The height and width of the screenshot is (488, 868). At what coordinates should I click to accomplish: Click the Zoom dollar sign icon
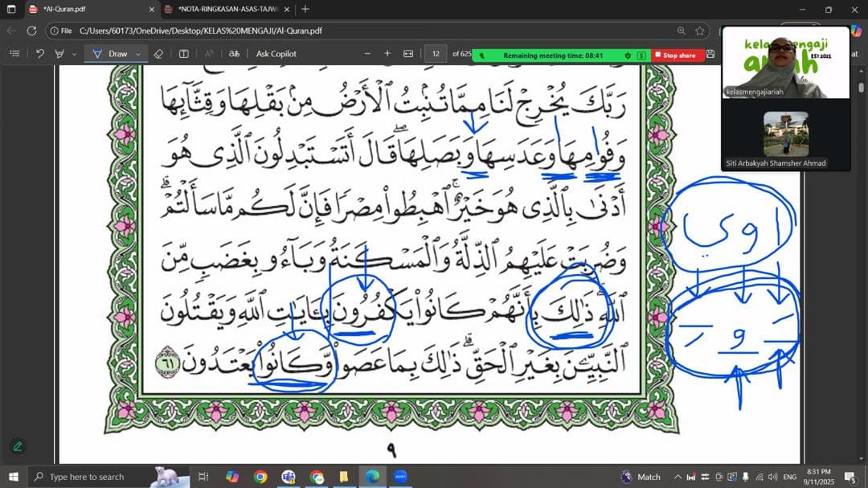click(x=641, y=55)
